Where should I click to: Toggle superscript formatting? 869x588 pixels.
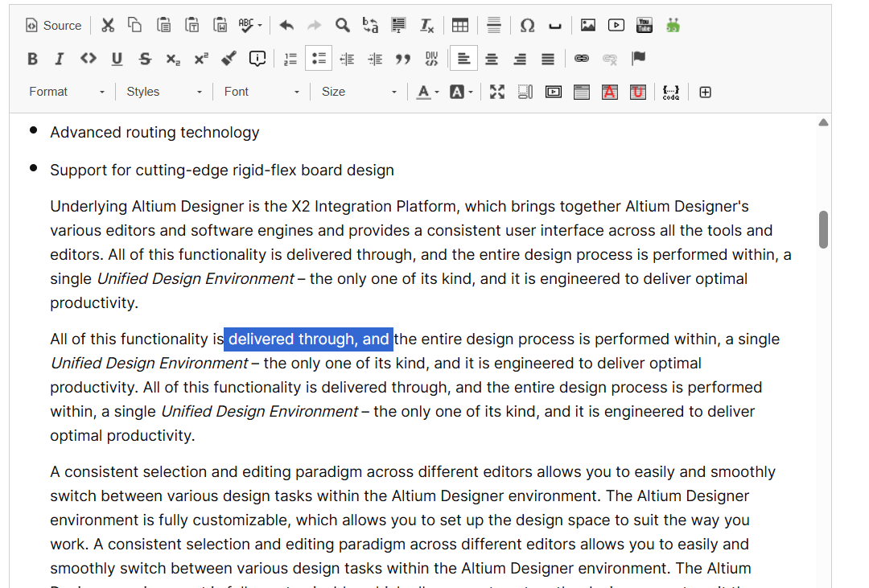tap(201, 59)
